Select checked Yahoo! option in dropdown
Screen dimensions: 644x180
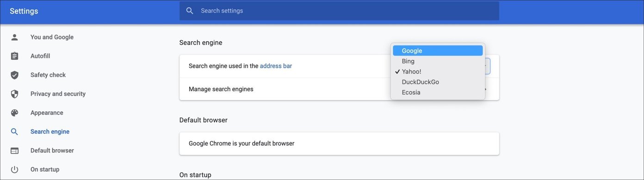(438, 71)
